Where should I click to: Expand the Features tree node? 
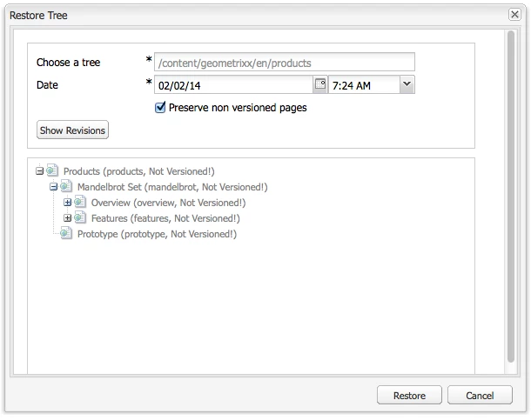(x=67, y=218)
